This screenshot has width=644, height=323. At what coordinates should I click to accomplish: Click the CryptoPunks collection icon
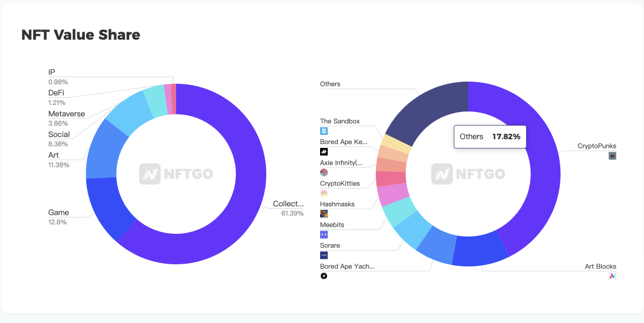pos(612,156)
